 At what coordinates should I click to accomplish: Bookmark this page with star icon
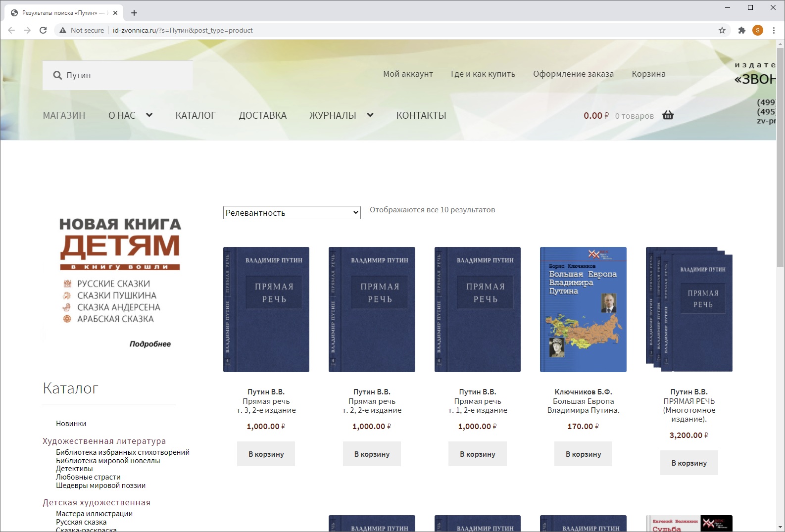point(722,30)
